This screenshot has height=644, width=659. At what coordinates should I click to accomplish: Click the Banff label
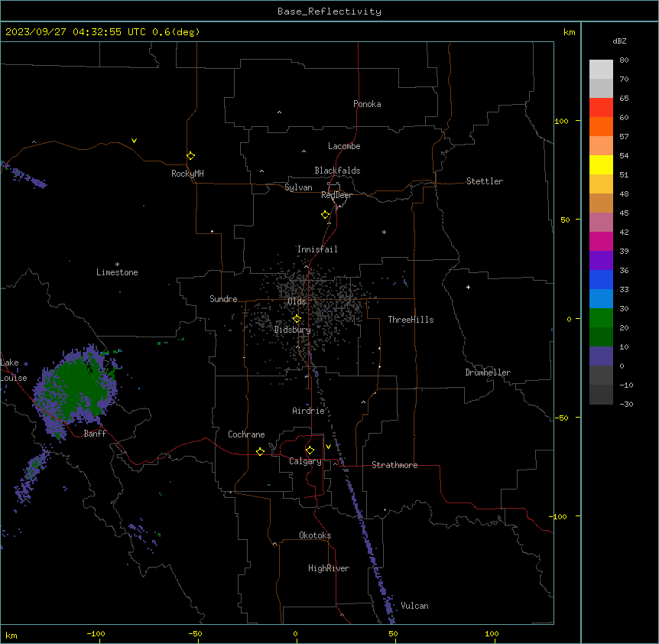click(x=95, y=434)
